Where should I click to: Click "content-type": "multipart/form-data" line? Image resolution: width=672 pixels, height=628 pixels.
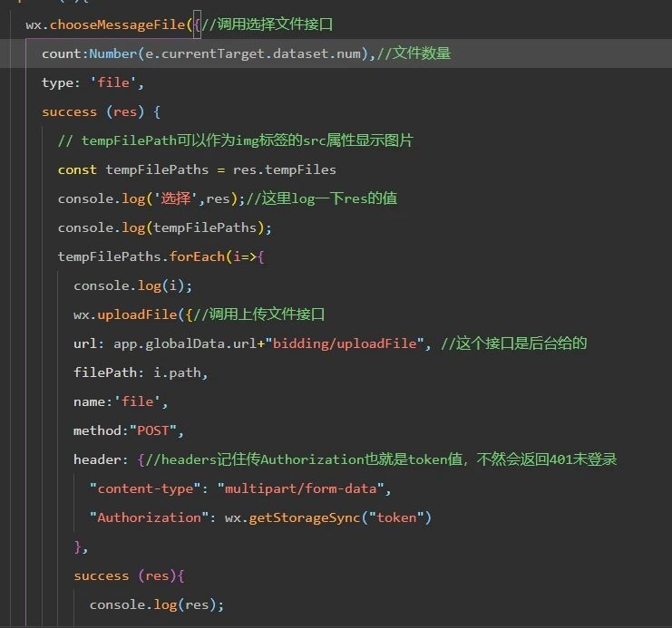click(x=240, y=488)
